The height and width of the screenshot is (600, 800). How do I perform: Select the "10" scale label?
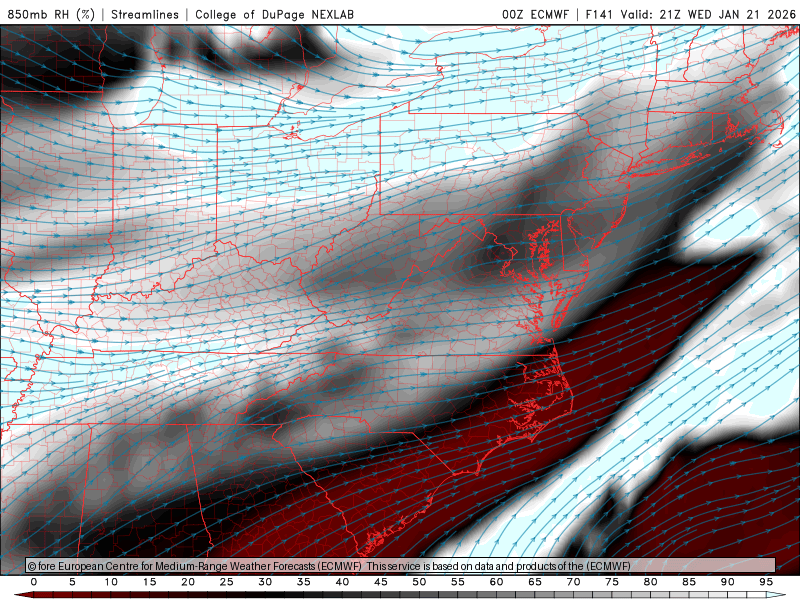[111, 582]
